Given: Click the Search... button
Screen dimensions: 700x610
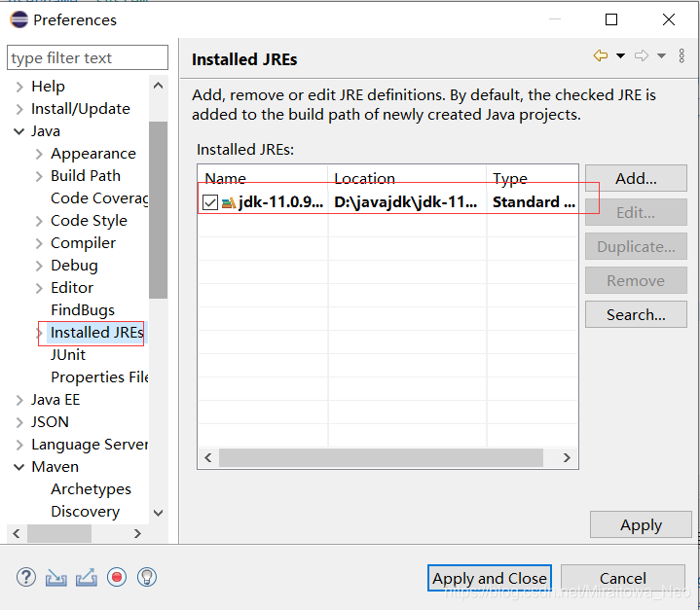Looking at the screenshot, I should click(636, 314).
